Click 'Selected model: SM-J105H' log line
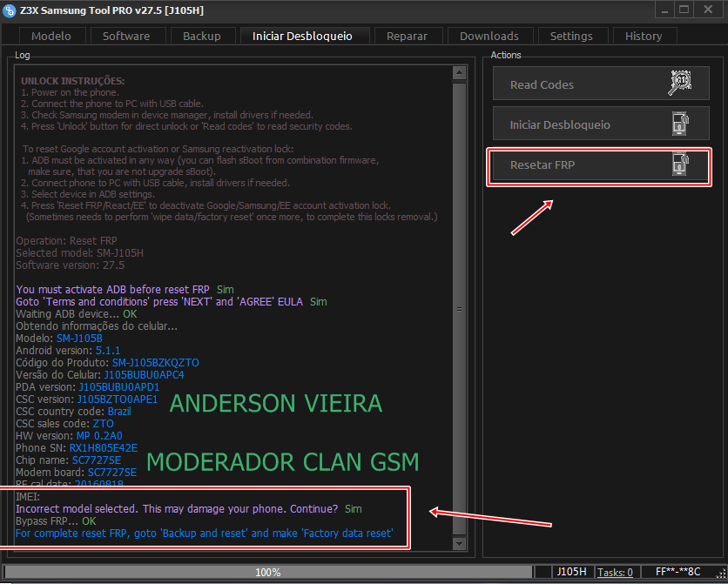 pyautogui.click(x=79, y=252)
